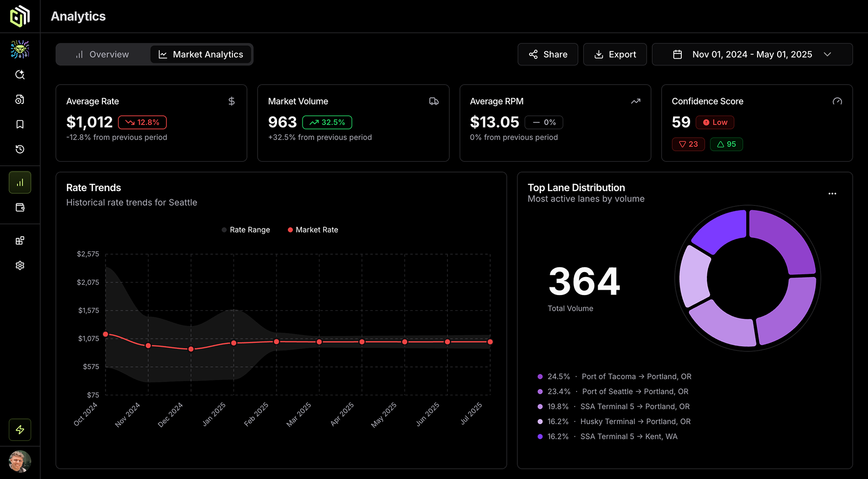Click the Share button
This screenshot has width=868, height=479.
[x=547, y=54]
